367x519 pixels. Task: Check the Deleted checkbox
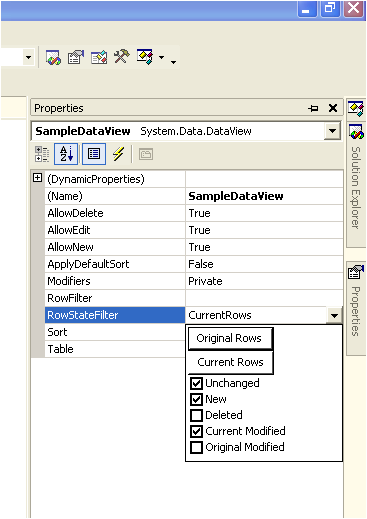pos(196,415)
